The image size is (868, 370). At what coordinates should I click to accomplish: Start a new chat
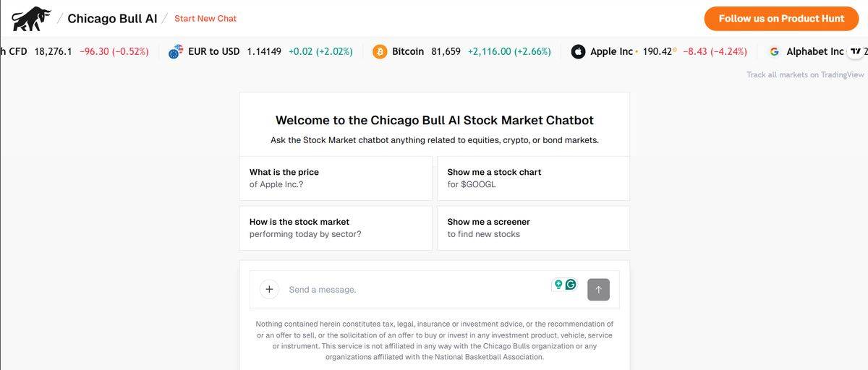coord(205,19)
